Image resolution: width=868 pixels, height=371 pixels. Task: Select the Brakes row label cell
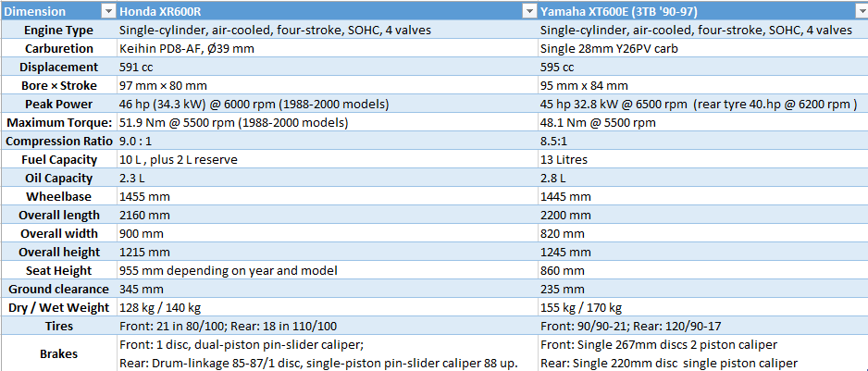click(58, 352)
